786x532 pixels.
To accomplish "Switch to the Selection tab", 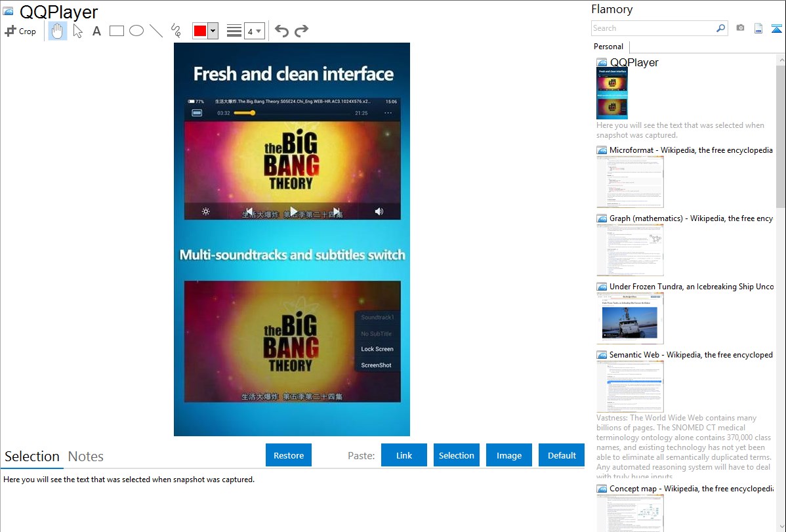I will 32,457.
